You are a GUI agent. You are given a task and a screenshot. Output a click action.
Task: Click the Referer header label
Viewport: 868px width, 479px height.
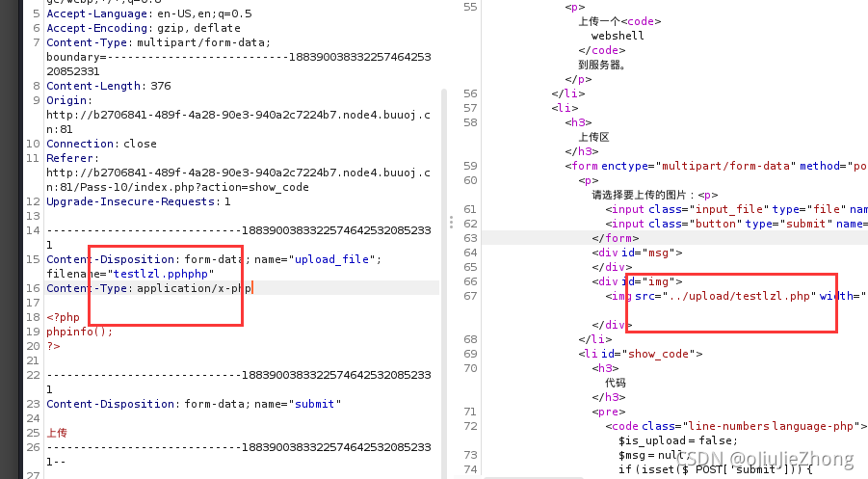[72, 158]
